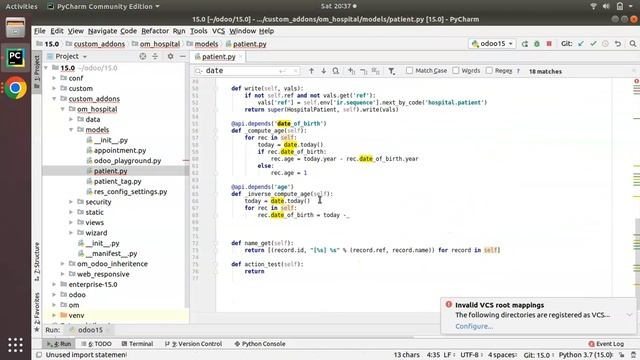Open Git history clock icon
Image resolution: width=640 pixels, height=360 pixels.
(605, 44)
